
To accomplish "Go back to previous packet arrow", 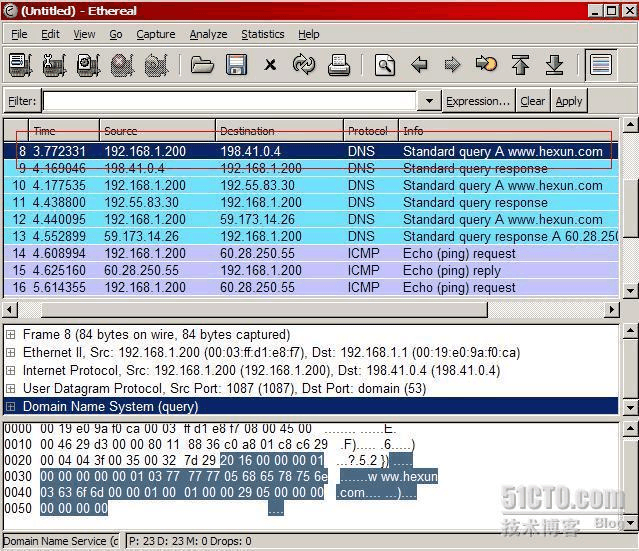I will (419, 65).
